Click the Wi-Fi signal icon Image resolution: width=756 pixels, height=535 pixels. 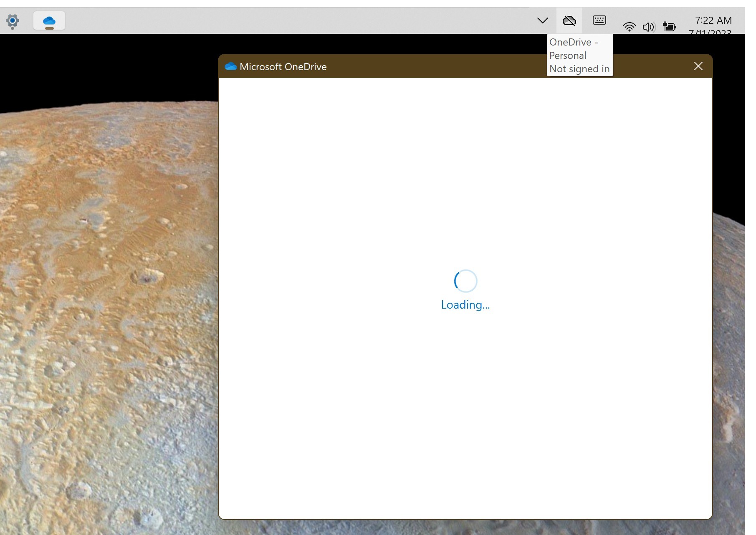point(630,26)
